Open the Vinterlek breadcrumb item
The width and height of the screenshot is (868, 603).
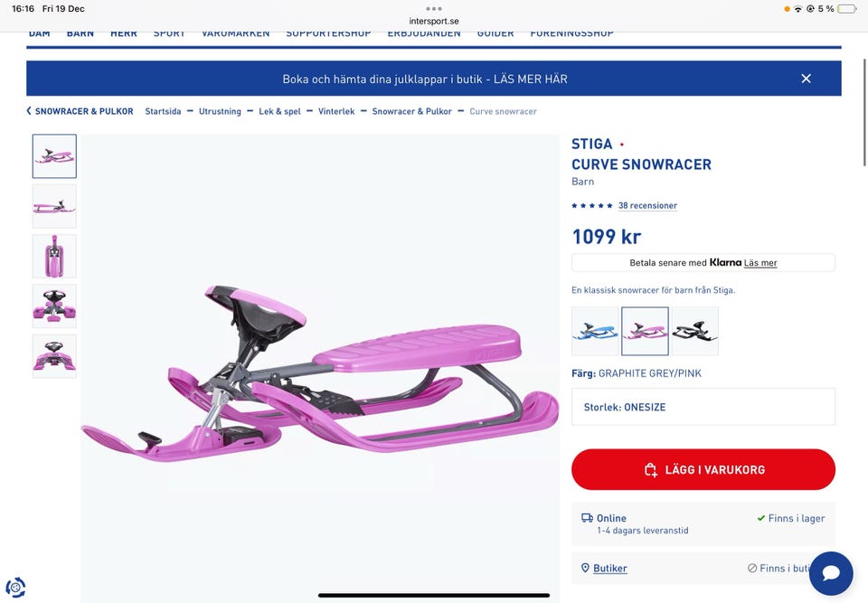point(336,111)
